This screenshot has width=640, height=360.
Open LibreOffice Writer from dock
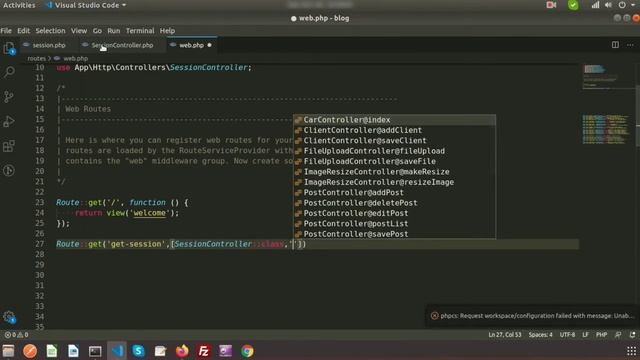[x=73, y=351]
